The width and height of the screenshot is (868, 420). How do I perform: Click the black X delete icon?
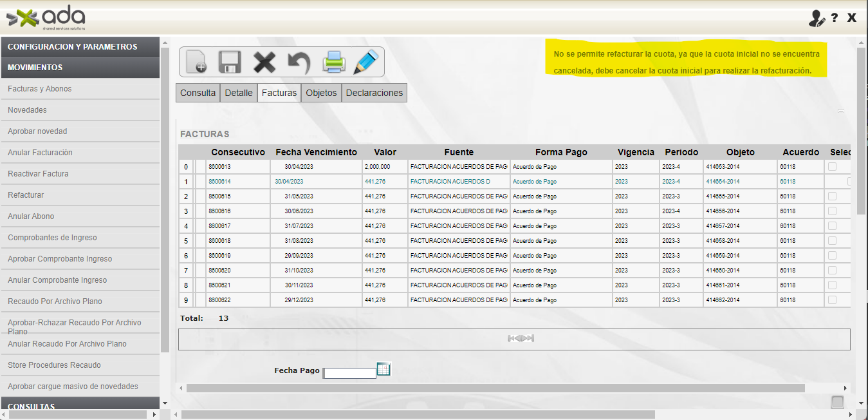pyautogui.click(x=264, y=62)
